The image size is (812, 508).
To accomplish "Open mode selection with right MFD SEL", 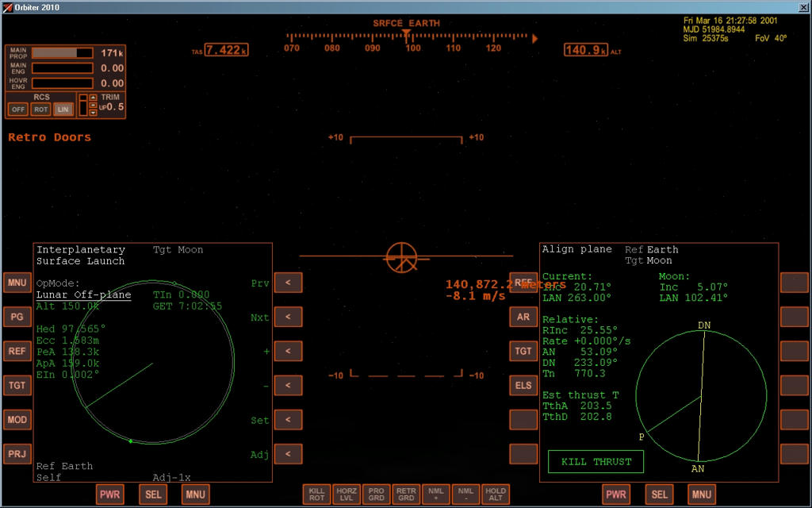I will [659, 494].
